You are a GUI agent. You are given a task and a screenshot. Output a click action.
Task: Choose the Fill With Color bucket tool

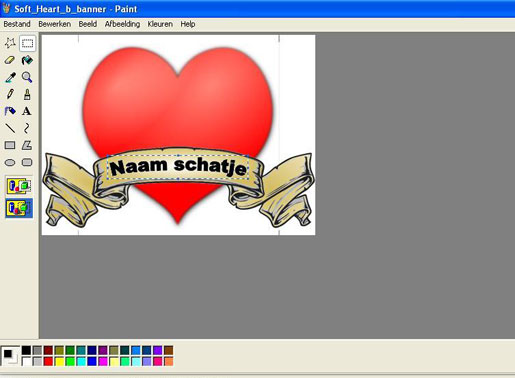[27, 60]
